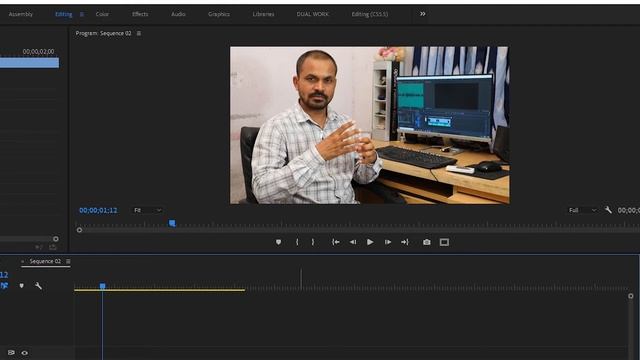Click the Mark Out bracket button
The width and height of the screenshot is (640, 360).
[313, 242]
